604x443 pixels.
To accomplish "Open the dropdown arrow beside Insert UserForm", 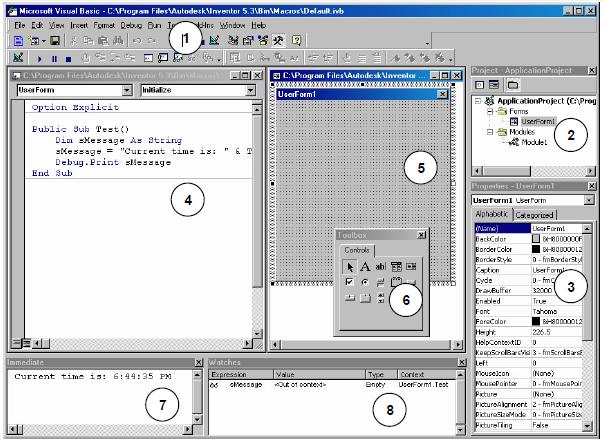I will (44, 41).
